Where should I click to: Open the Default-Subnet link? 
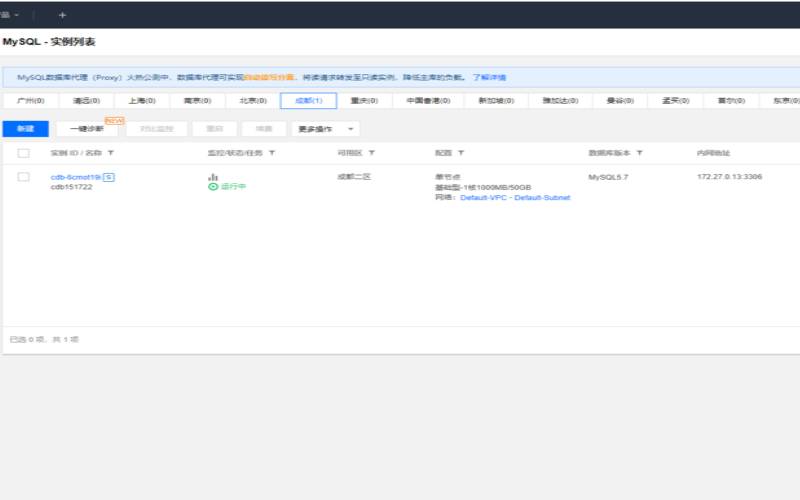(542, 197)
